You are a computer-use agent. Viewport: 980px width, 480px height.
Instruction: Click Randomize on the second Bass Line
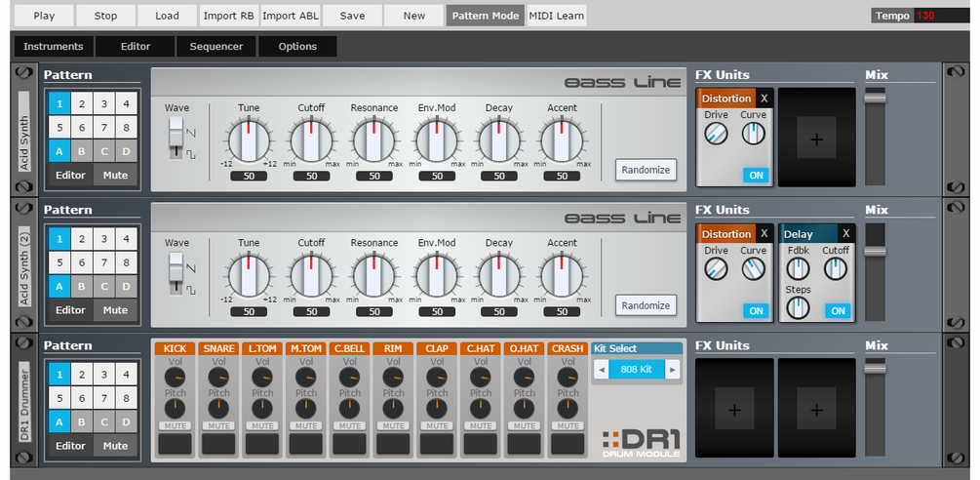click(646, 305)
